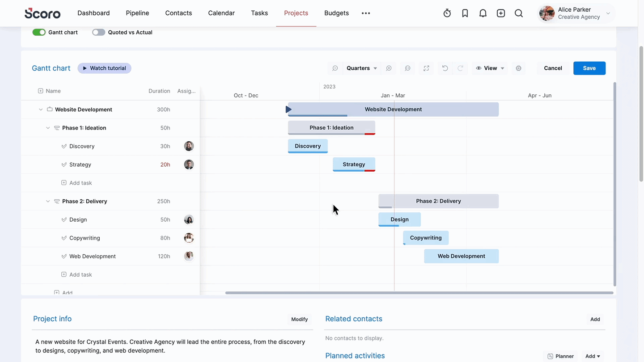This screenshot has width=644, height=362.
Task: Enable the Quoted vs Actual toggle
Action: pyautogui.click(x=98, y=32)
